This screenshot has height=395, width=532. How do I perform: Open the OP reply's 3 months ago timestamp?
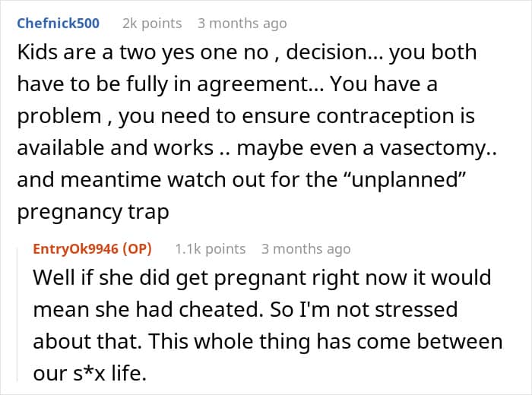[x=306, y=249]
